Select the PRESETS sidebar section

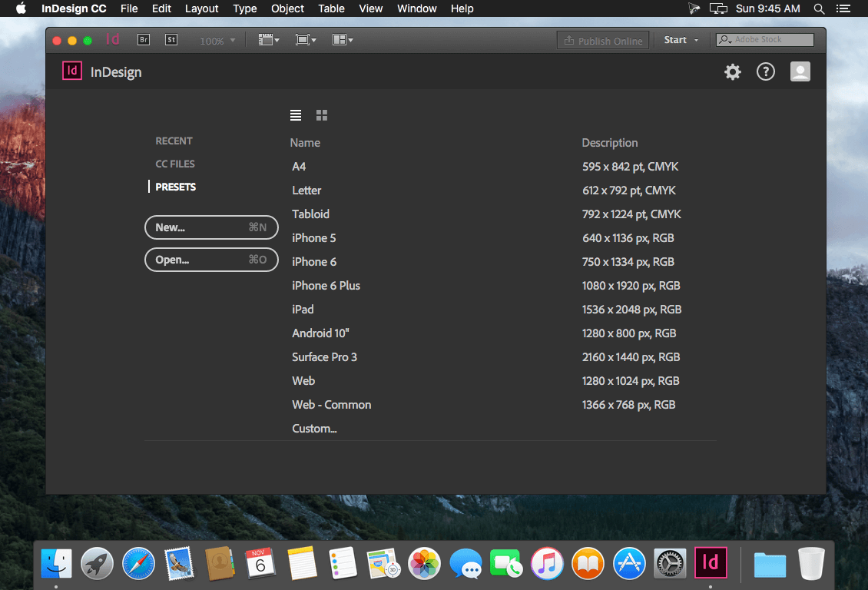click(176, 186)
